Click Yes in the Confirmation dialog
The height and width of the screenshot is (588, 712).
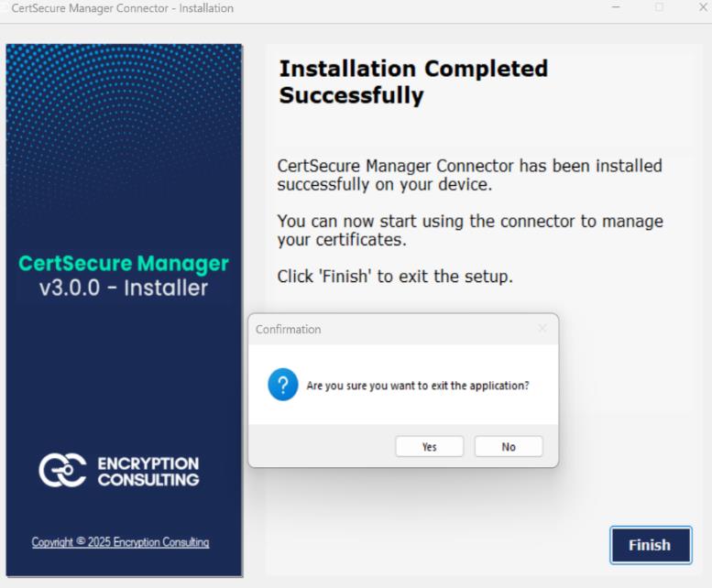point(429,447)
